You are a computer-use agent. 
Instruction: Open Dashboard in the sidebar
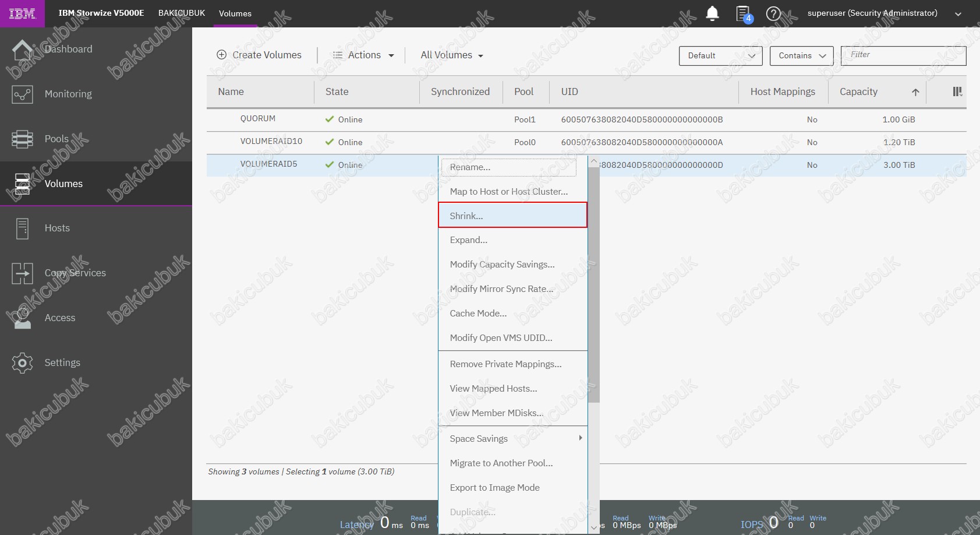68,50
